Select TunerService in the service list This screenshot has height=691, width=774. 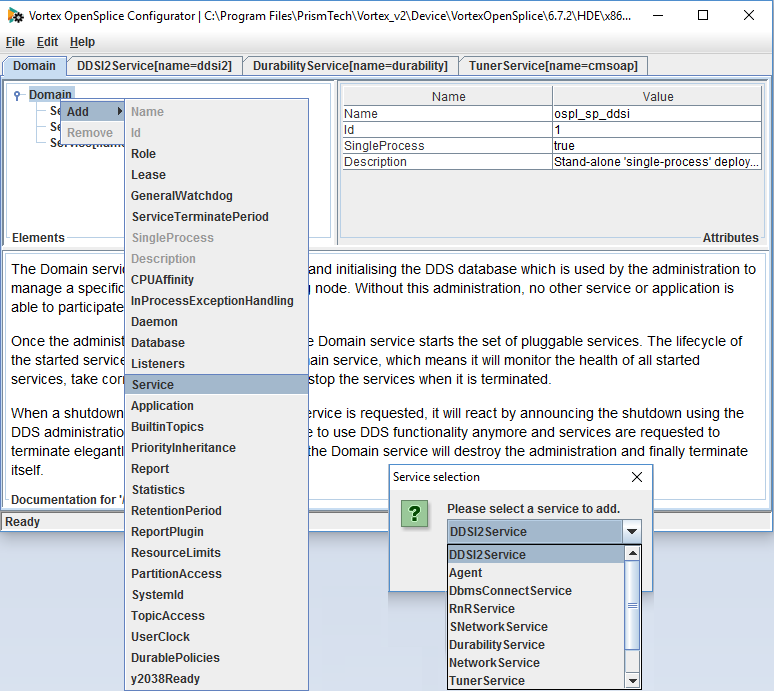[x=536, y=681]
